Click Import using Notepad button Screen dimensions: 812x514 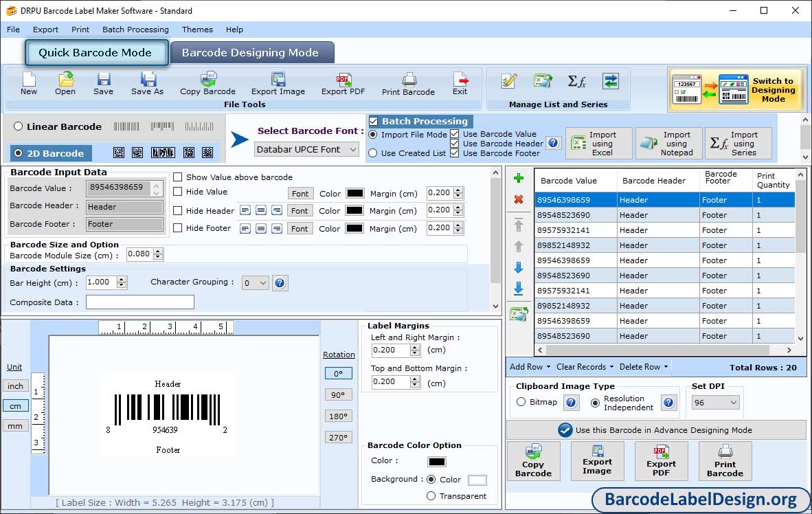(669, 143)
